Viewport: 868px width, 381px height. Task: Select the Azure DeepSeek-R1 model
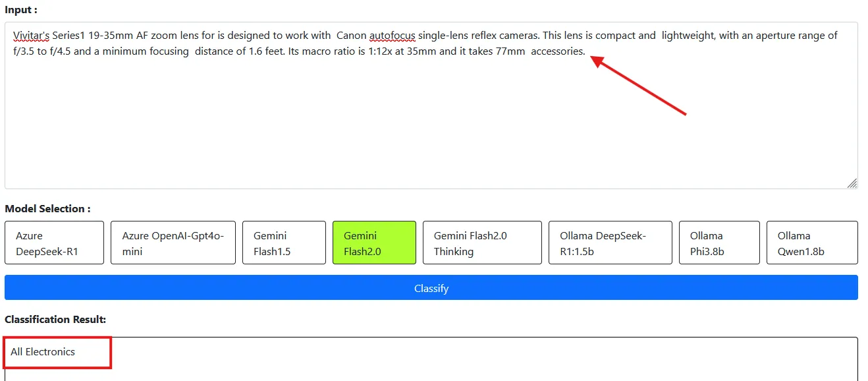[x=54, y=243]
